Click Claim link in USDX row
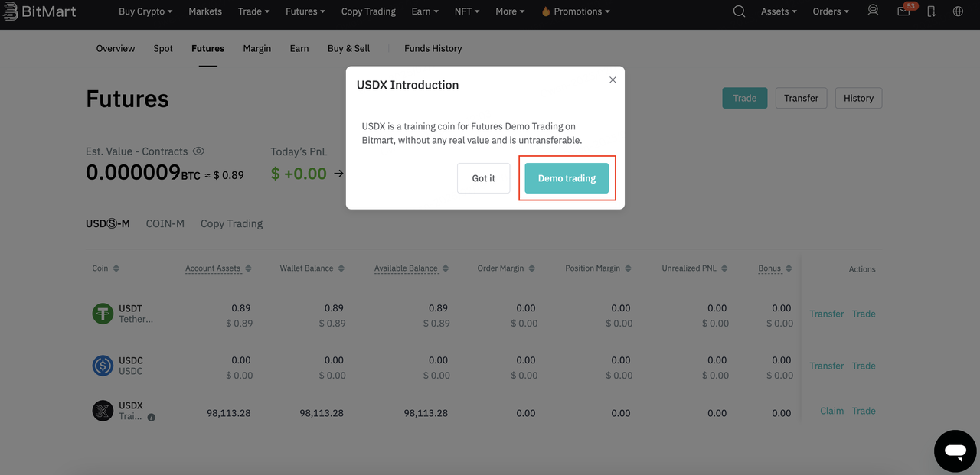This screenshot has height=475, width=980. [x=831, y=411]
